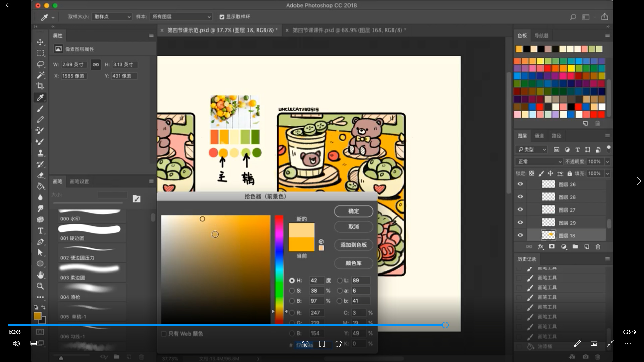The height and width of the screenshot is (362, 644).
Task: Select the Eyedropper tool in toolbar
Action: (x=40, y=98)
